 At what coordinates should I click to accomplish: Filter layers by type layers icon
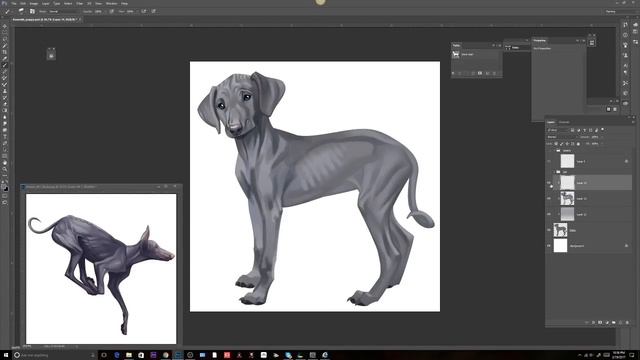[584, 130]
